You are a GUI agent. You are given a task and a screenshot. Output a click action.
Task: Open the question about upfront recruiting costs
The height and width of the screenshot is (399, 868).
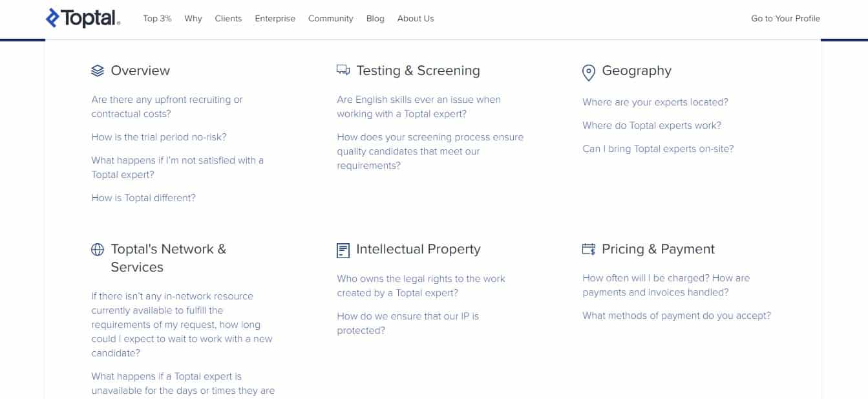coord(167,107)
